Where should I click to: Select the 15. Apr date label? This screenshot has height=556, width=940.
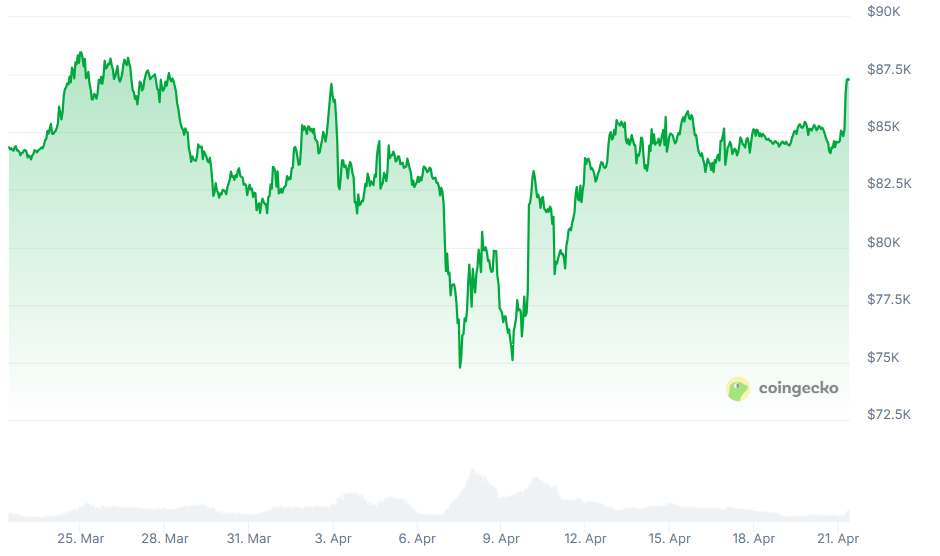668,538
